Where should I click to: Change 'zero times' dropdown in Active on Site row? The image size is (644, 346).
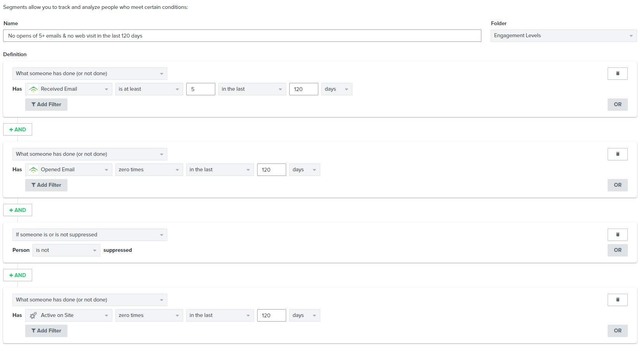149,315
